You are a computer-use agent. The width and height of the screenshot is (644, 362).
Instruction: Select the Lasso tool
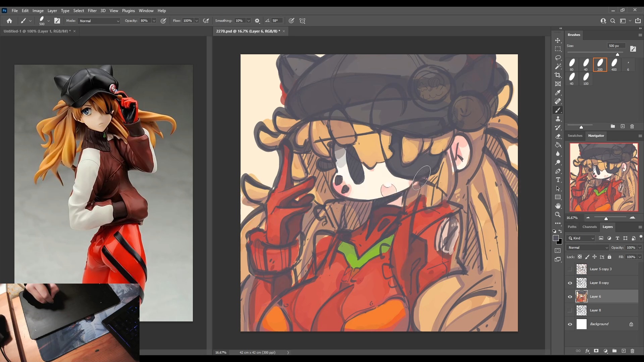[558, 58]
